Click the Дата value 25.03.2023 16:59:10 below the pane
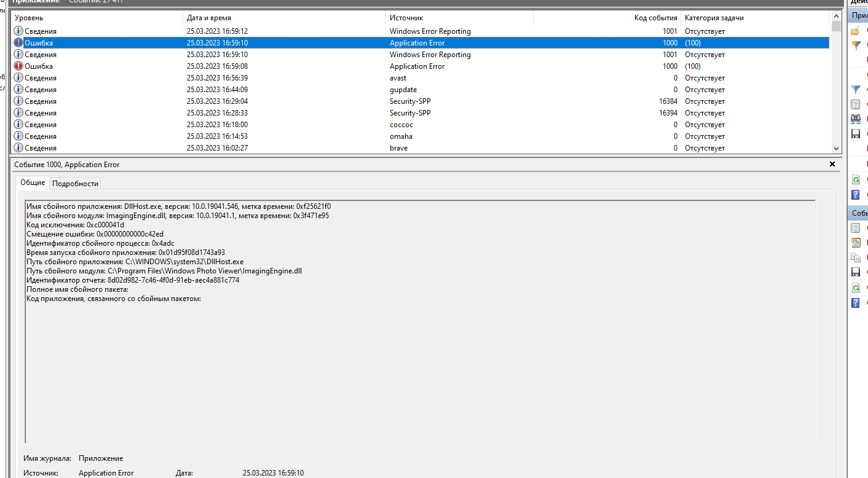 coord(273,473)
